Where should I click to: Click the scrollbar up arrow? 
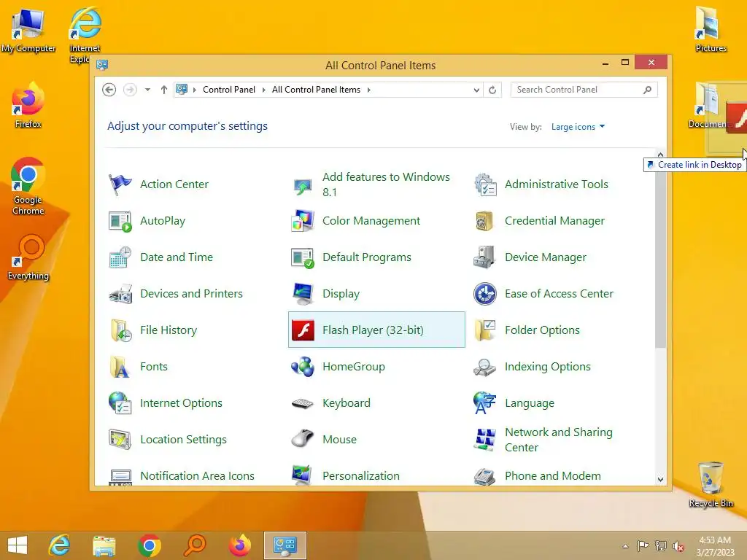tap(660, 155)
